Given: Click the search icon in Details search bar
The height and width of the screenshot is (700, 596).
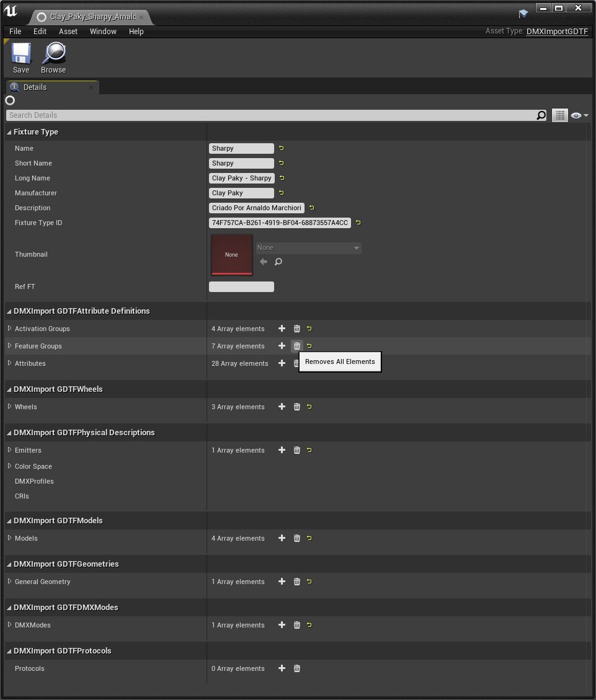Looking at the screenshot, I should (541, 115).
